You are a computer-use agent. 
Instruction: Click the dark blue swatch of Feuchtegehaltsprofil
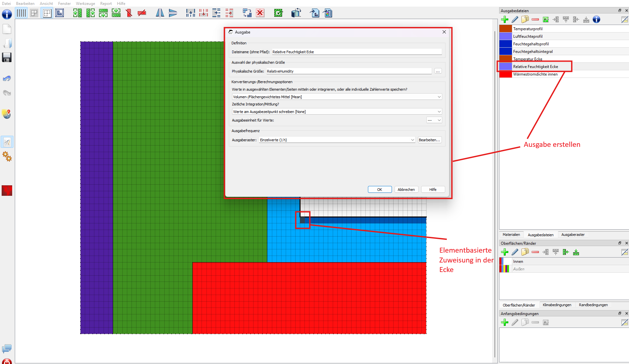(506, 44)
